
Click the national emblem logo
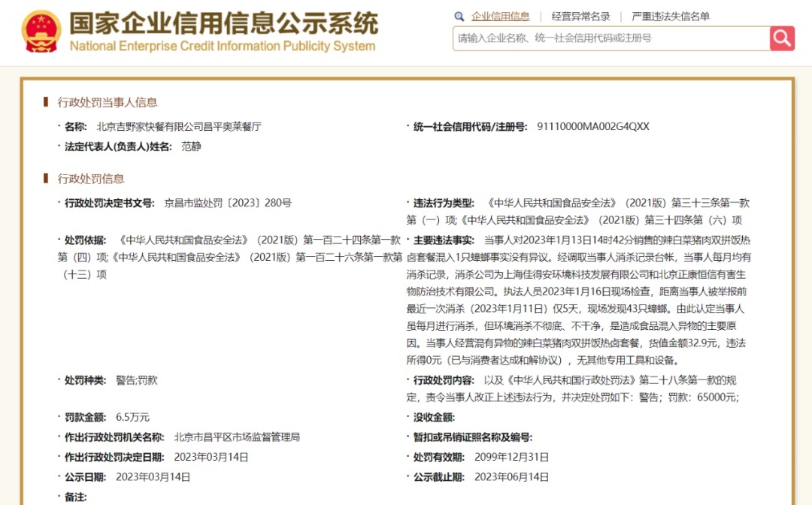pos(41,31)
